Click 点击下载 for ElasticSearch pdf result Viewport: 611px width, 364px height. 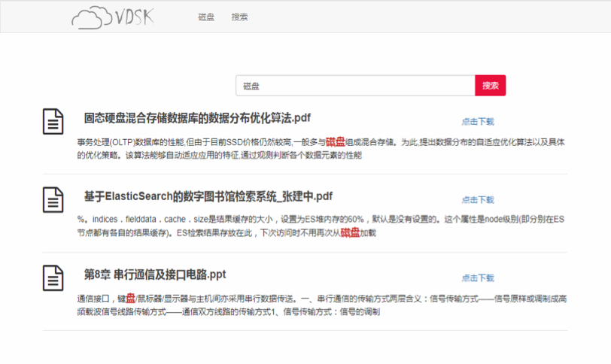click(x=478, y=200)
